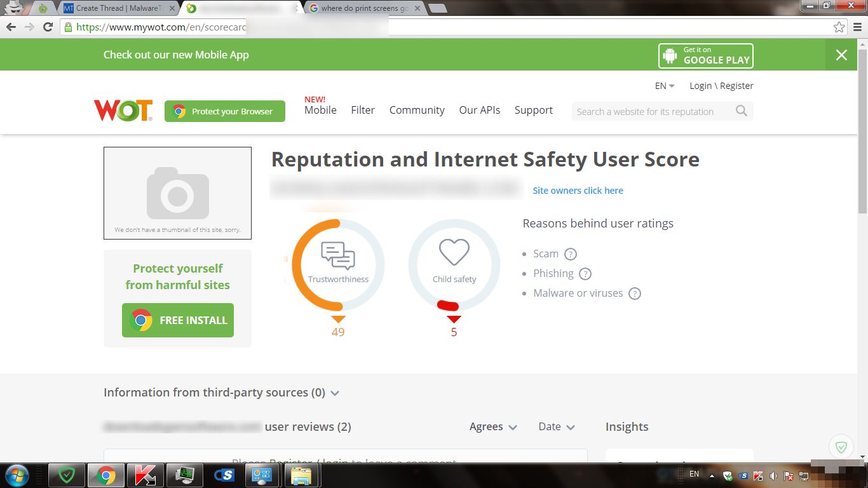Image resolution: width=868 pixels, height=488 pixels.
Task: Click the 'Malware or viruses' reason text
Action: pyautogui.click(x=578, y=293)
